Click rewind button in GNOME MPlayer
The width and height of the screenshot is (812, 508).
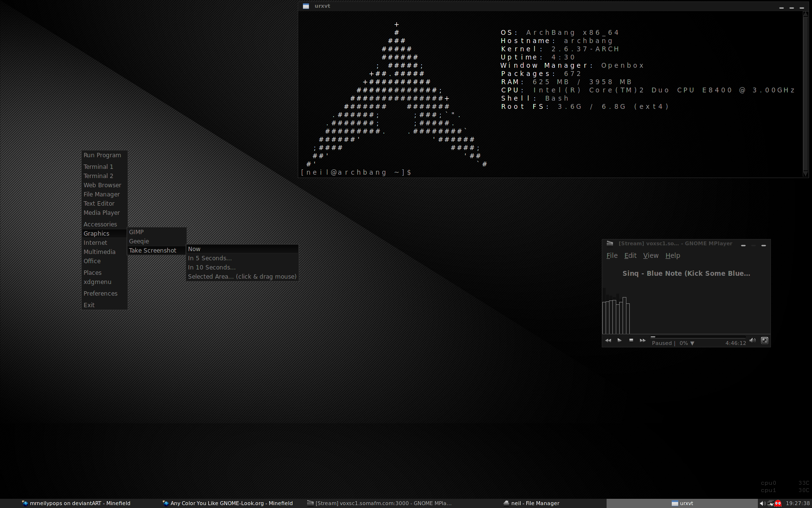coord(608,341)
